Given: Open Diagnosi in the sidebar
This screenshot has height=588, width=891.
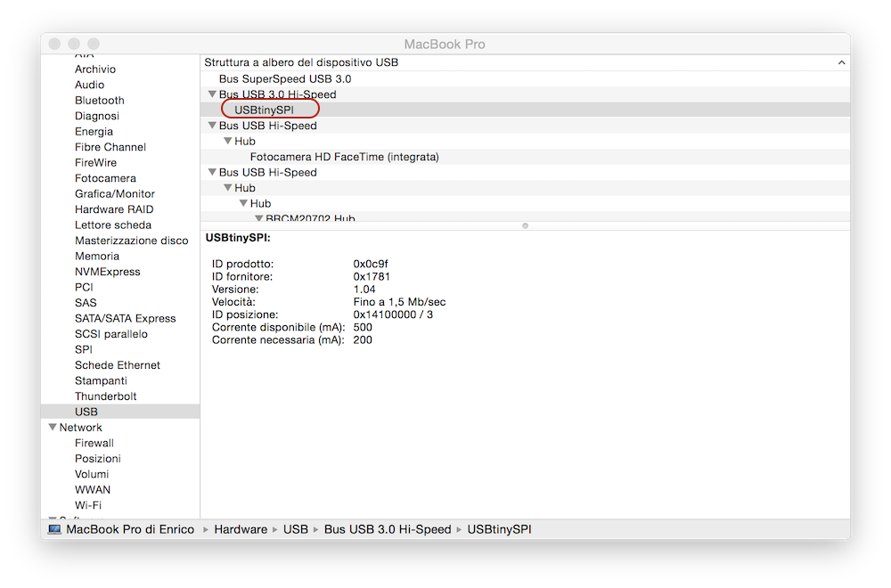Looking at the screenshot, I should pyautogui.click(x=96, y=116).
